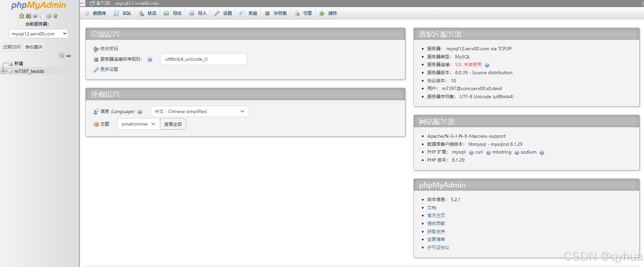Click the Home icon in the sidebar

pos(22,16)
